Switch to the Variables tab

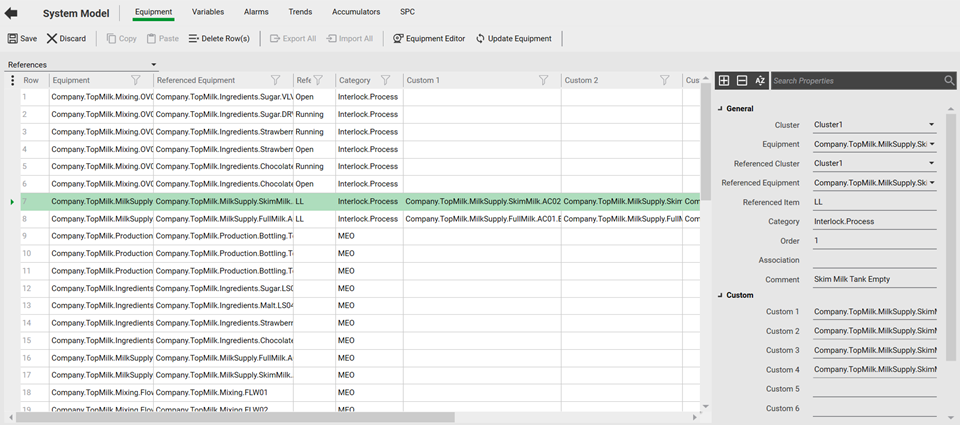(208, 12)
